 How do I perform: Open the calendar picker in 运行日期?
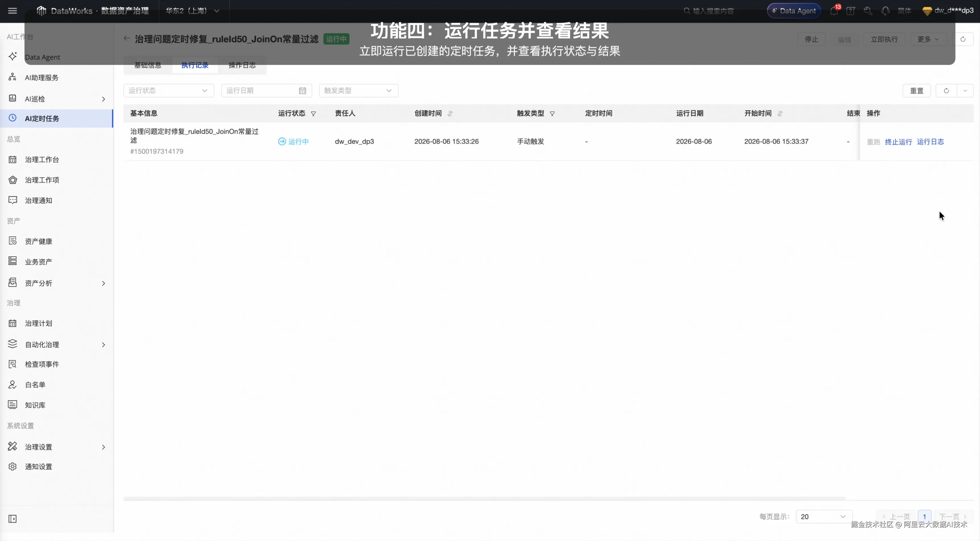point(302,90)
